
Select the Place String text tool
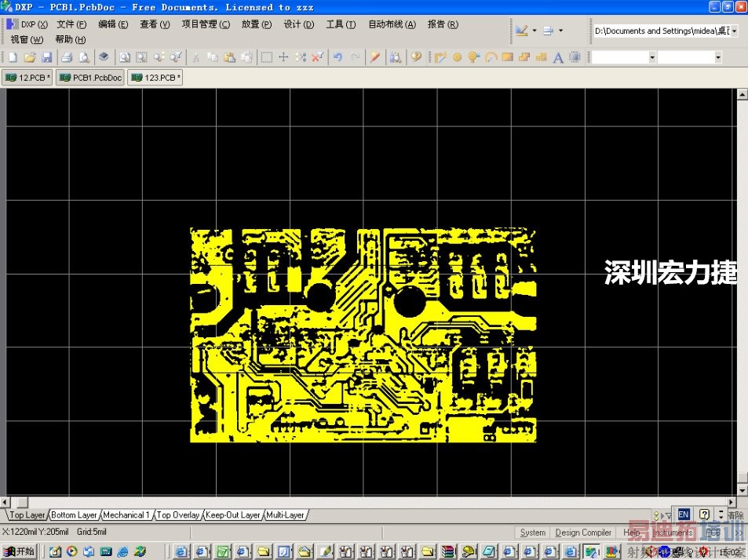point(557,56)
